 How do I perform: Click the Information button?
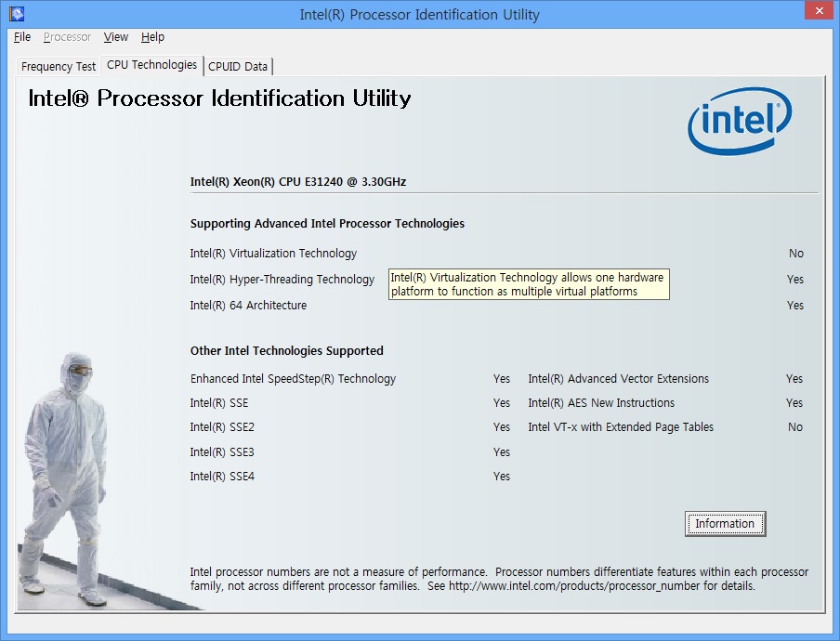point(725,524)
